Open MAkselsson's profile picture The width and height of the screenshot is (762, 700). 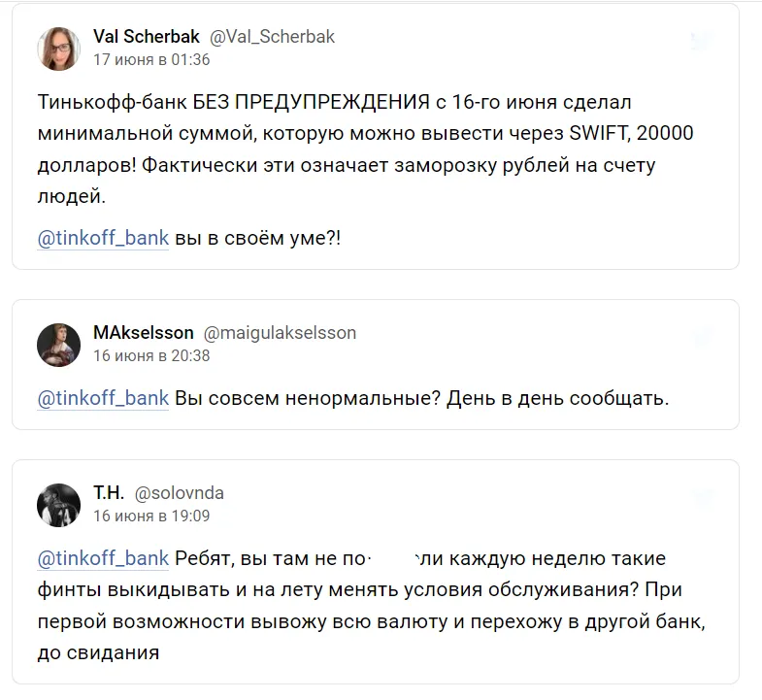pos(58,344)
